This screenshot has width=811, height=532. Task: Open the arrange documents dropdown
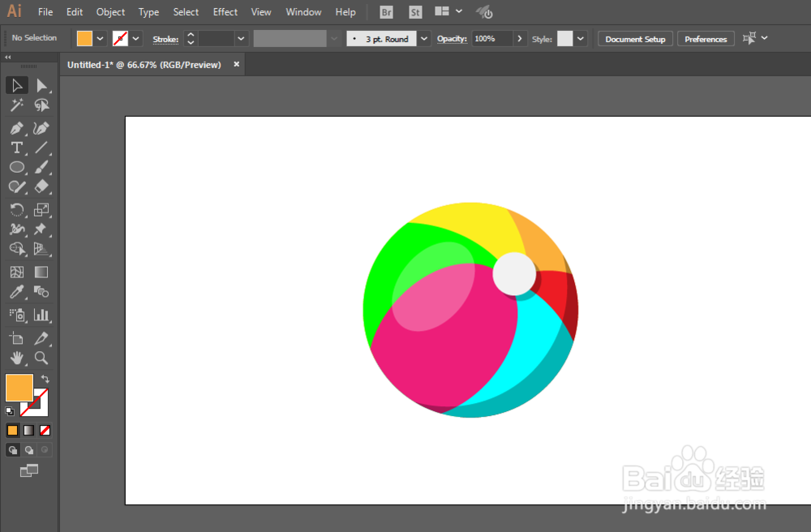point(448,11)
